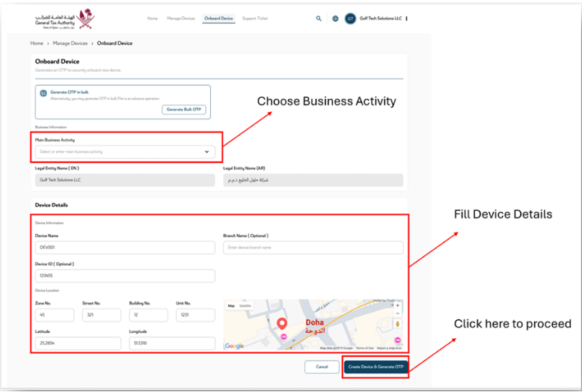Click the Branch Name input field
Screen dimensions: 582x392
[313, 248]
